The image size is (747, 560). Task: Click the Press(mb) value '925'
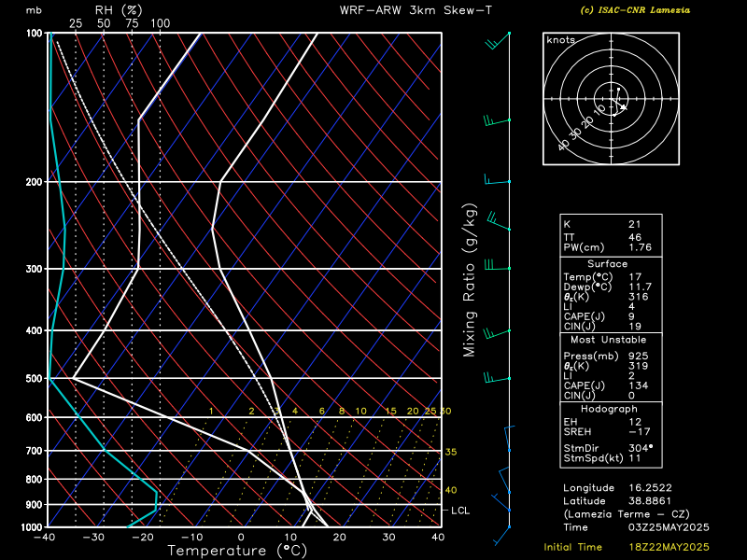tap(638, 356)
